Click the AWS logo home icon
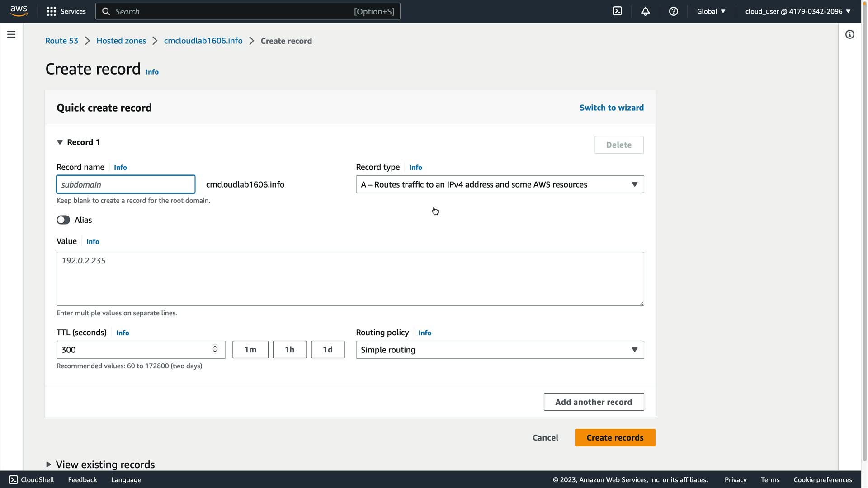This screenshot has width=868, height=488. click(x=19, y=11)
